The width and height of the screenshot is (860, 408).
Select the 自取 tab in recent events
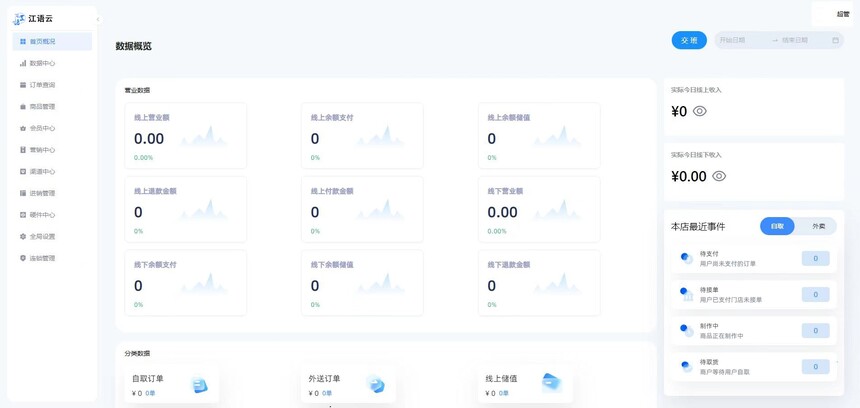pos(777,226)
